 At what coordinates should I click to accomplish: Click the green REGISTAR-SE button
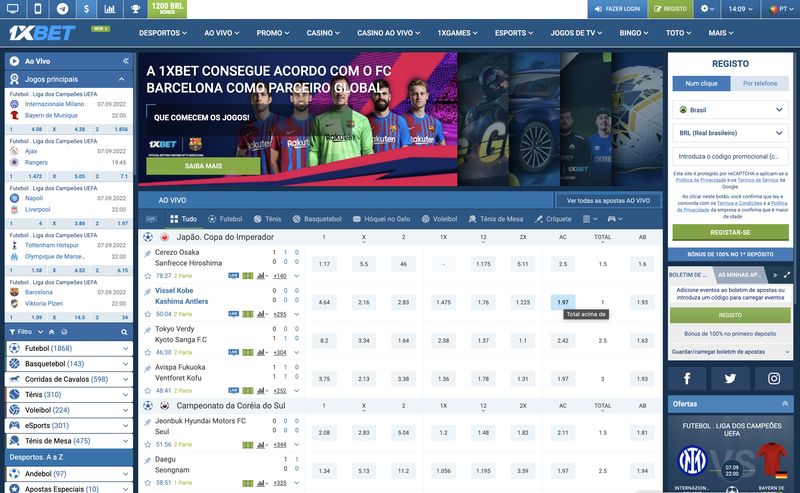(x=730, y=232)
